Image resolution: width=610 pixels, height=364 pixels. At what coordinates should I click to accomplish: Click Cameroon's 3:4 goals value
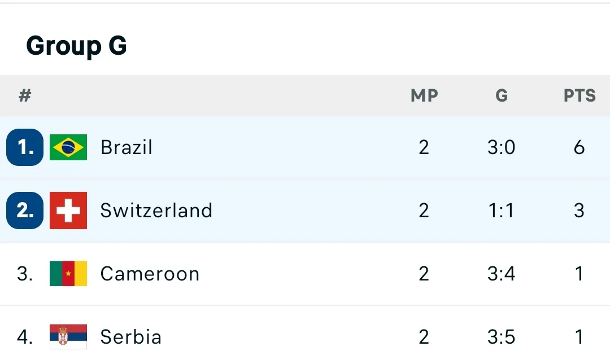tap(501, 274)
